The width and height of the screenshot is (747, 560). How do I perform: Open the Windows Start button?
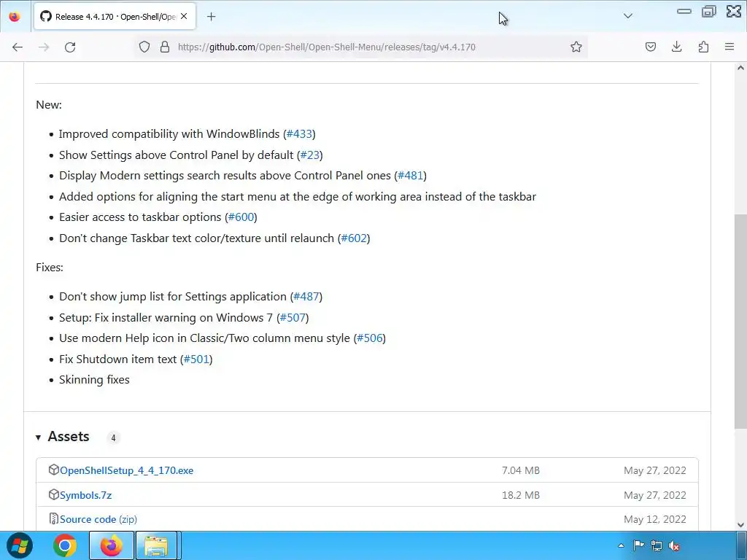(x=20, y=545)
